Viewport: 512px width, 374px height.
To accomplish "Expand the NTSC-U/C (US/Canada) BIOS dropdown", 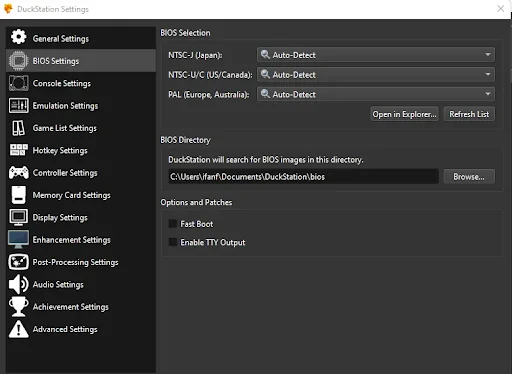I will point(376,74).
